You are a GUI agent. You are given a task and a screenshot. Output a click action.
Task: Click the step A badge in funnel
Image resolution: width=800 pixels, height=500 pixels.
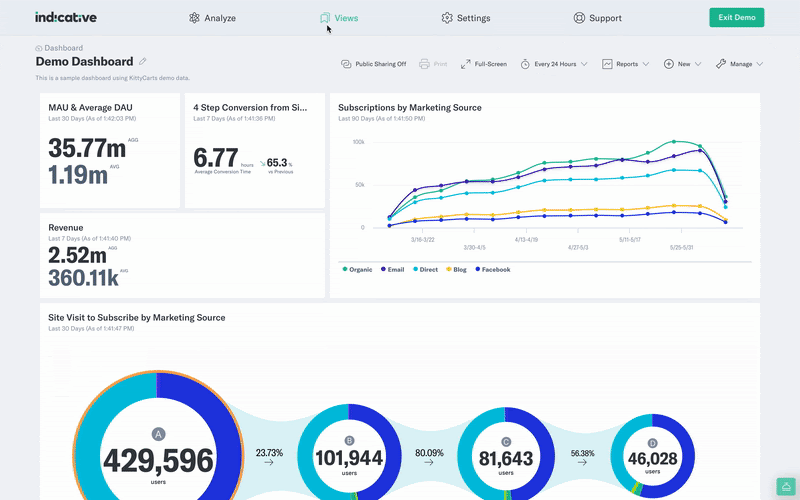pyautogui.click(x=159, y=434)
